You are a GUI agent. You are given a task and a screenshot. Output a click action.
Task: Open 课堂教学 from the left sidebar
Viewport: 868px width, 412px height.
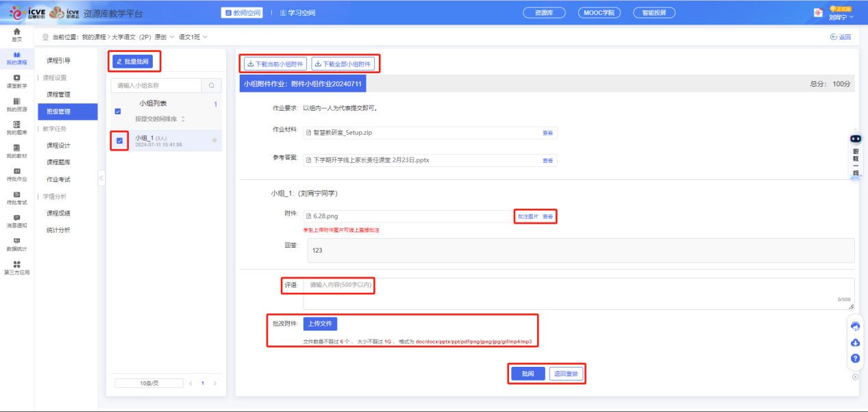click(x=16, y=81)
